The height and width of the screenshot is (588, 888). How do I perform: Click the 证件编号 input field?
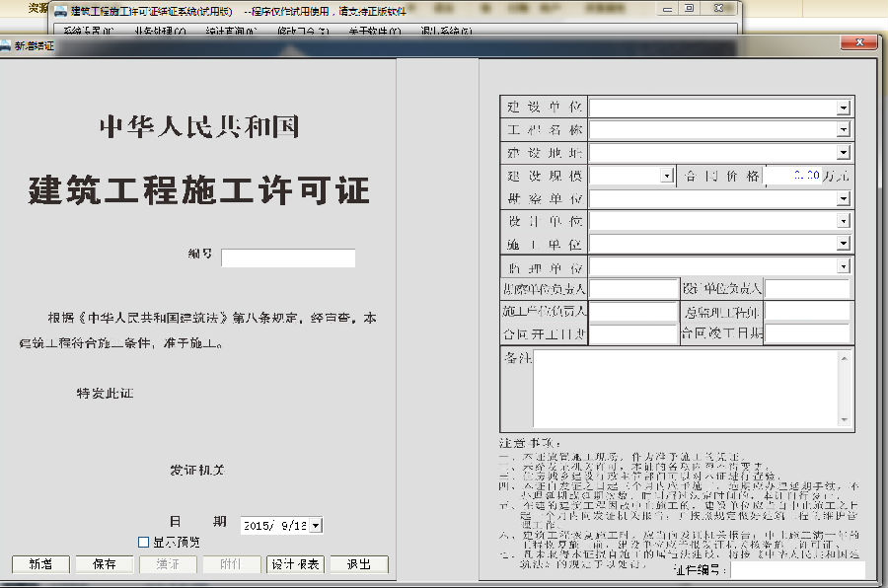pos(798,570)
